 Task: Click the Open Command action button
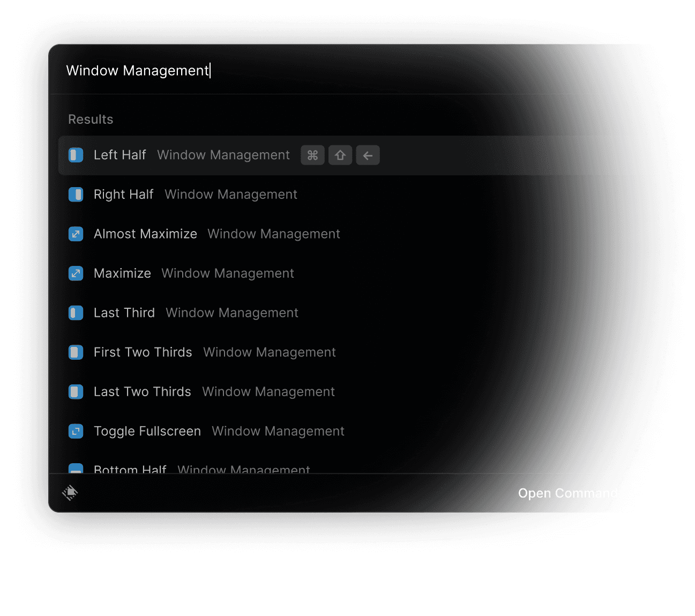click(x=568, y=493)
